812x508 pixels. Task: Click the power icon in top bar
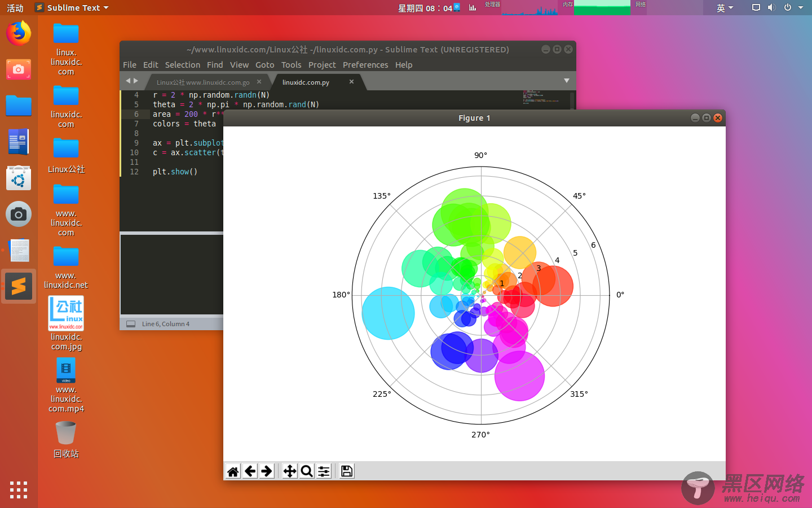(788, 7)
